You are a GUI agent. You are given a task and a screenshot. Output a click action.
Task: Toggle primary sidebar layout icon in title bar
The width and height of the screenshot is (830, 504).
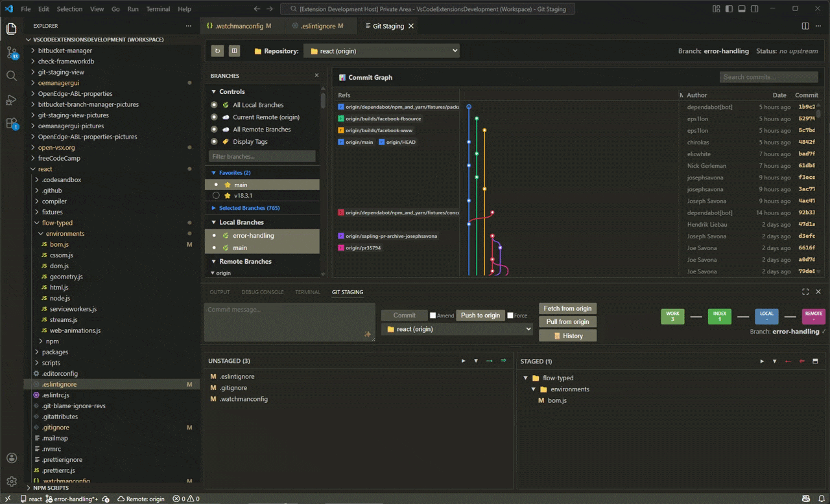[729, 9]
